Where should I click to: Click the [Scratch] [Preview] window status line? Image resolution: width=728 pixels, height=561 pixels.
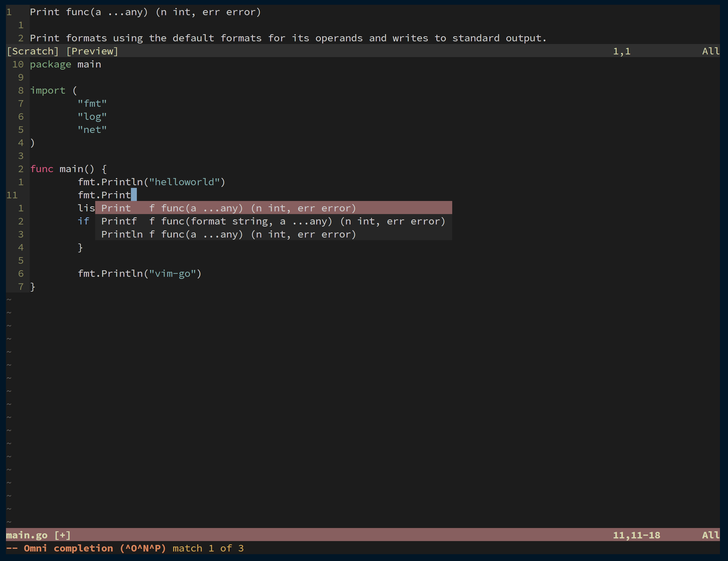point(62,51)
